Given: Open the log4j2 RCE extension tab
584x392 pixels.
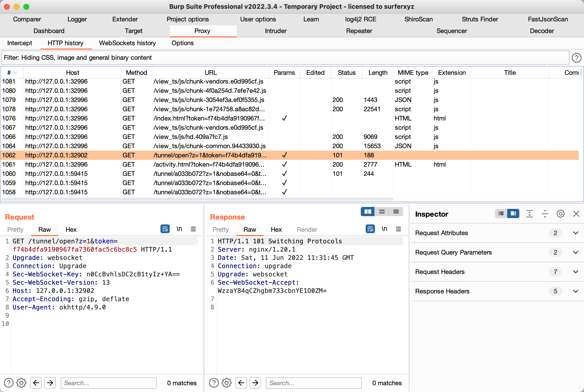Looking at the screenshot, I should pos(360,19).
